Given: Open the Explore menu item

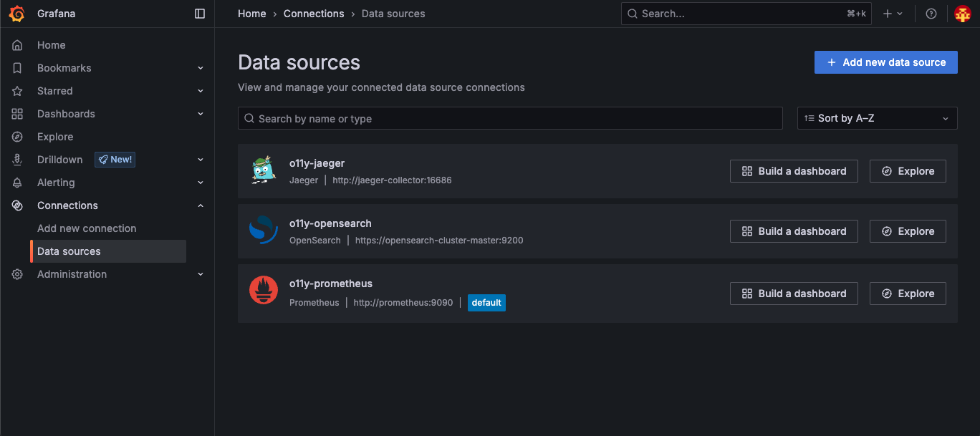Looking at the screenshot, I should coord(55,137).
